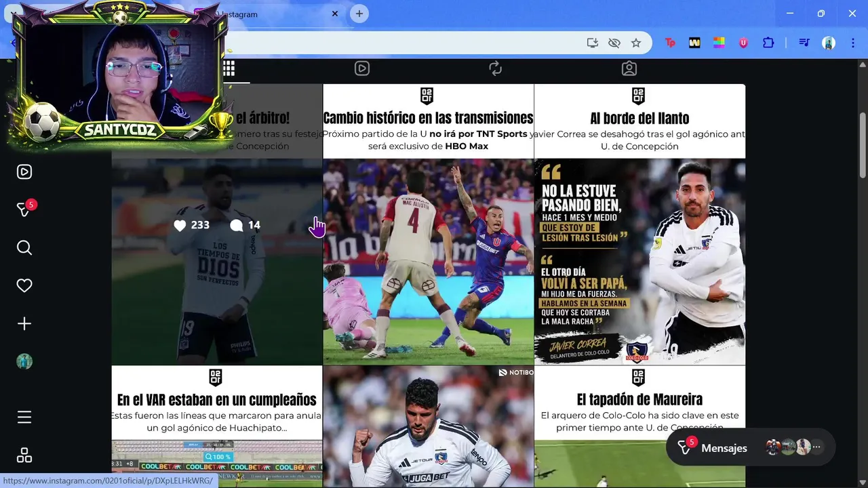Viewport: 868px width, 488px height.
Task: Open post Al borde del llanto
Action: pyautogui.click(x=639, y=224)
